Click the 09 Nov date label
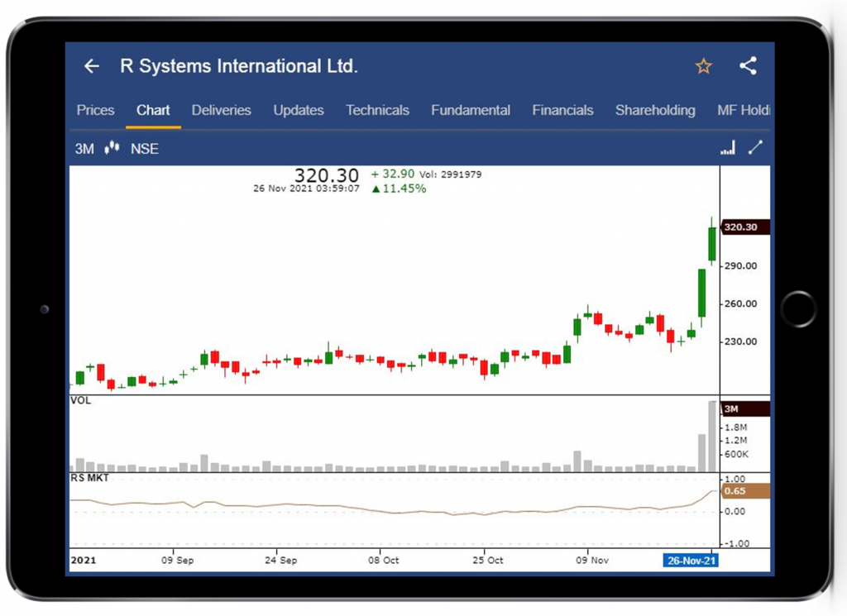847x616 pixels. [x=592, y=560]
